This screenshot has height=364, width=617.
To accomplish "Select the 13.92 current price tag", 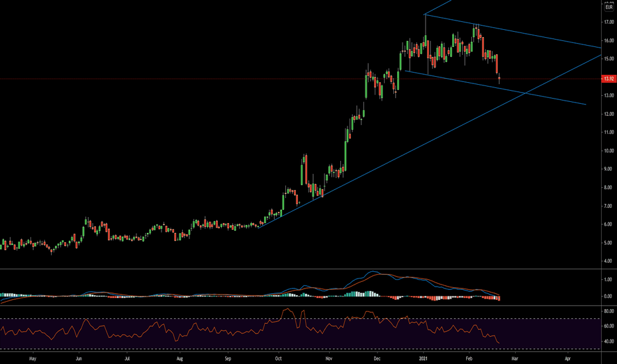I will 609,79.
